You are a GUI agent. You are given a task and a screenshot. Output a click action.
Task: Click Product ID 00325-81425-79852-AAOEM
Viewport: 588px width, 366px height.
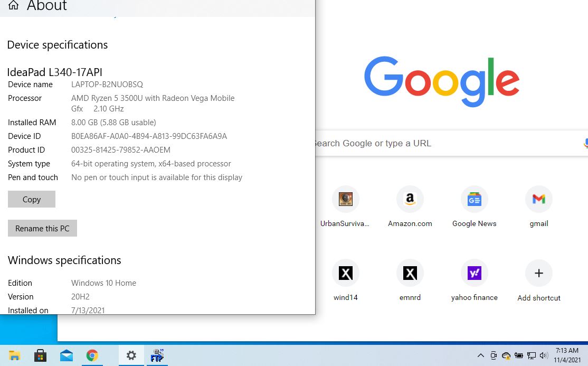pos(121,150)
